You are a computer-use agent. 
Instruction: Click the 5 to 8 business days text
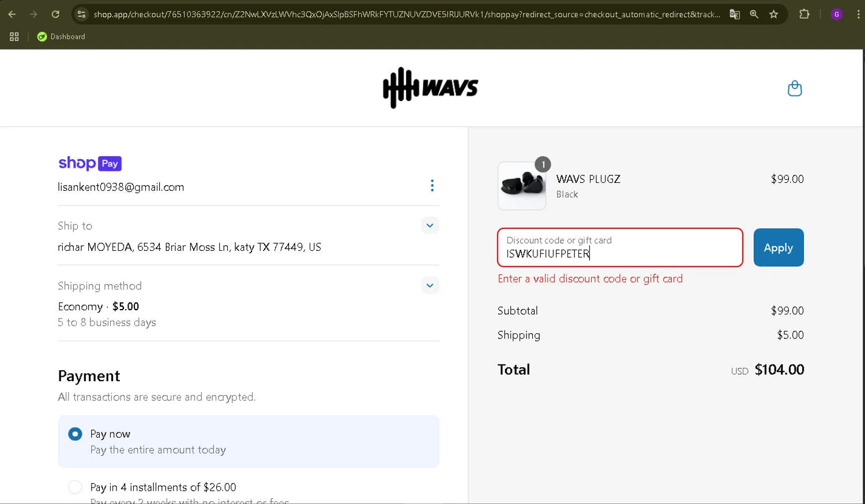coord(107,322)
